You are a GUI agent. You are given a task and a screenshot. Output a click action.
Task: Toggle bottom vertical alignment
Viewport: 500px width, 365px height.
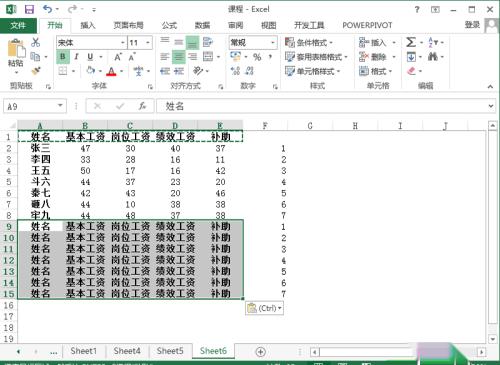click(192, 43)
